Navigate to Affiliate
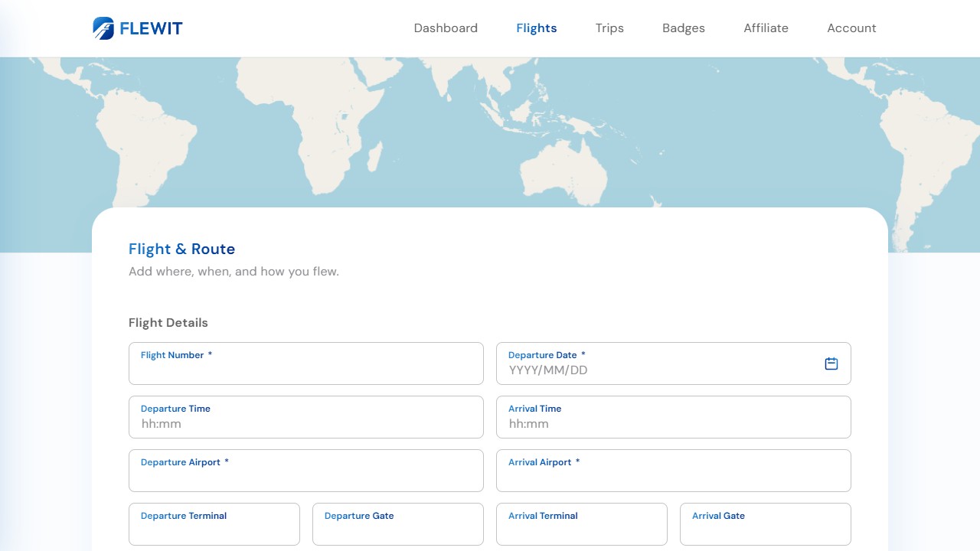980x551 pixels. tap(766, 28)
